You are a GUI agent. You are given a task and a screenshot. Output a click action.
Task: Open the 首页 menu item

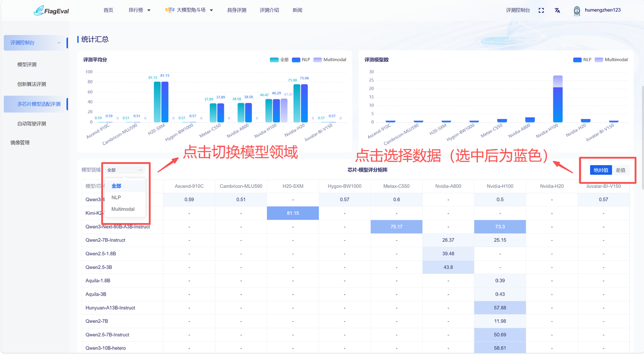(x=108, y=10)
